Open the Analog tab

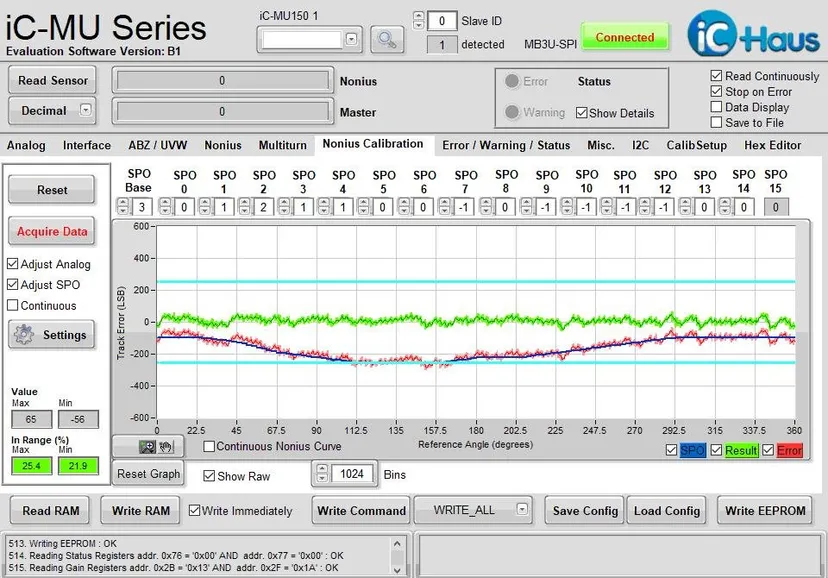(x=26, y=145)
